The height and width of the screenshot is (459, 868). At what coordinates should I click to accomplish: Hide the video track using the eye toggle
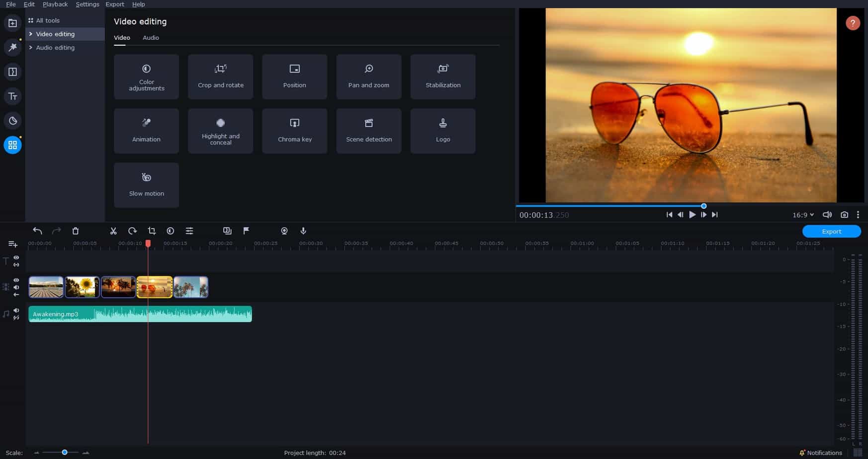[x=16, y=280]
